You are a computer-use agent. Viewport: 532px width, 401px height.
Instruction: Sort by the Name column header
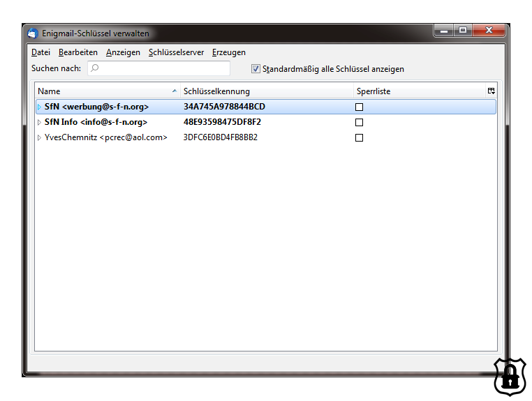tap(108, 91)
